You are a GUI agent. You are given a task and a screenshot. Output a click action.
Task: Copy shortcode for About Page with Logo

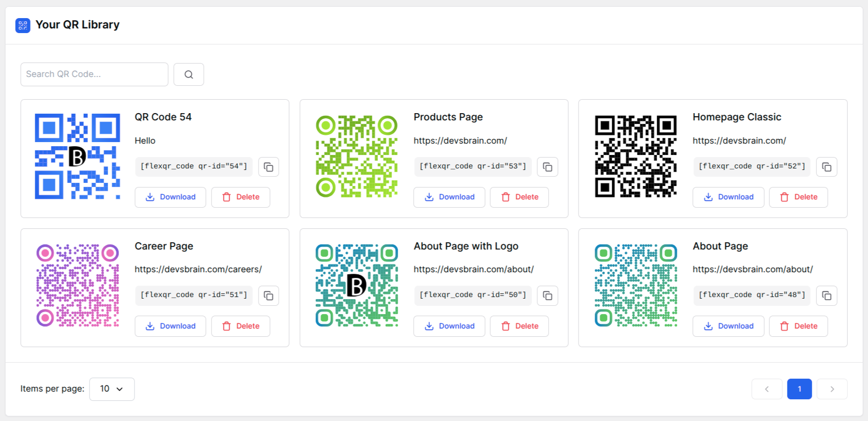tap(547, 295)
